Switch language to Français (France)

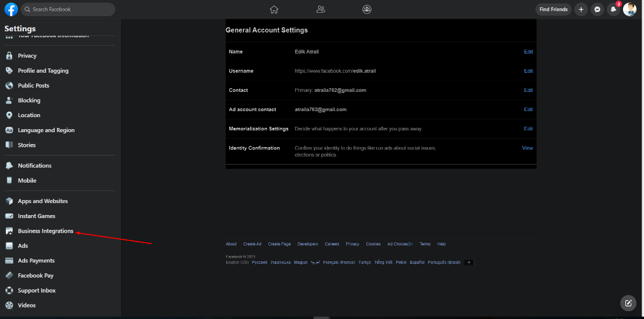[339, 263]
